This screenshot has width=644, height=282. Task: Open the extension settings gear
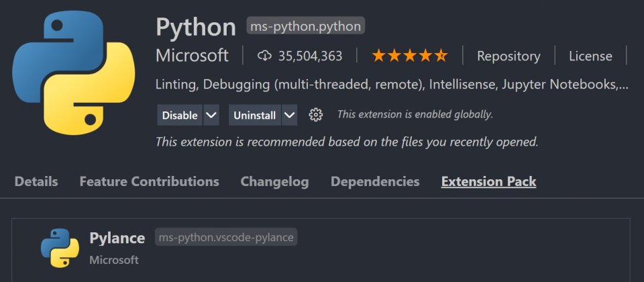coord(315,115)
